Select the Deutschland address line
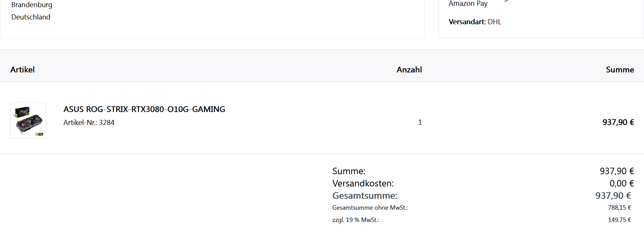 click(31, 17)
